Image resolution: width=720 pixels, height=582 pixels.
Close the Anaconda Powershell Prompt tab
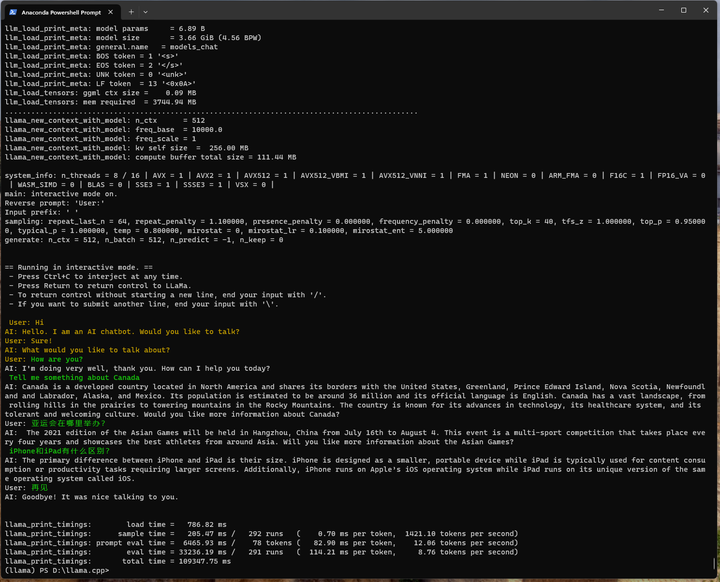(x=111, y=12)
